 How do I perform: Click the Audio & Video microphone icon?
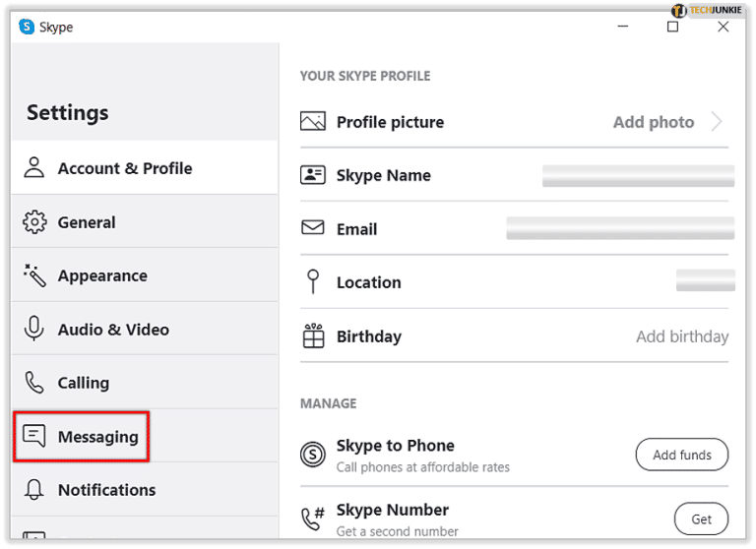point(33,329)
